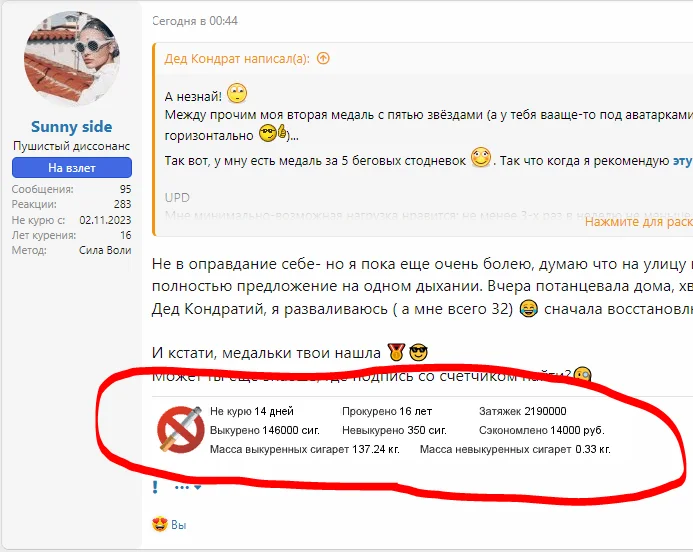Open the three-dots post actions dropdown
This screenshot has width=693, height=552.
point(188,487)
